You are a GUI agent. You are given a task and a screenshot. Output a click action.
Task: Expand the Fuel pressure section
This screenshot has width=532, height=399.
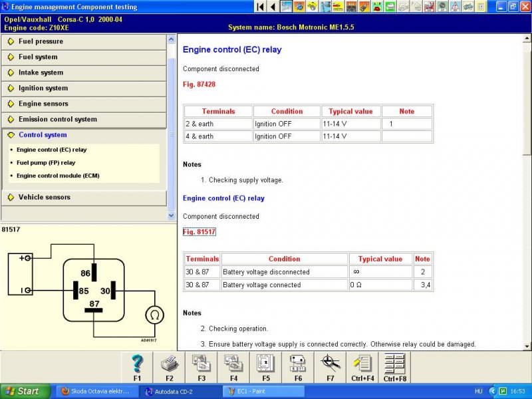[x=84, y=41]
